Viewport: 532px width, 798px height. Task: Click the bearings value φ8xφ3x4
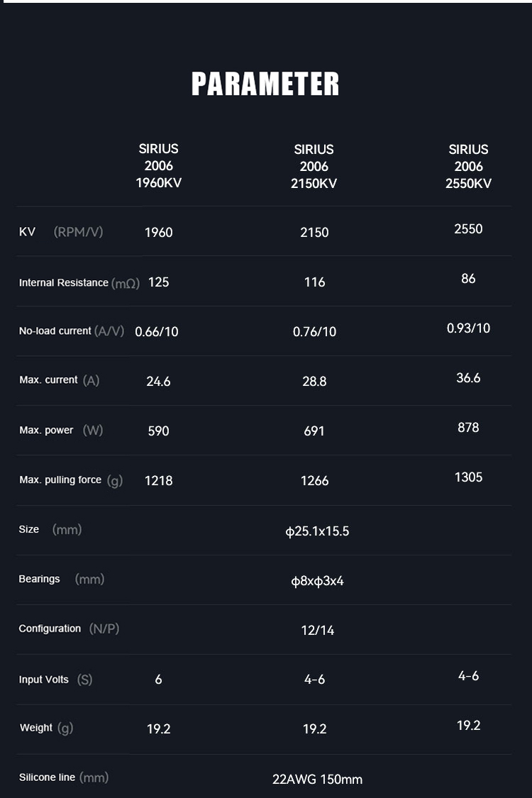click(x=317, y=581)
